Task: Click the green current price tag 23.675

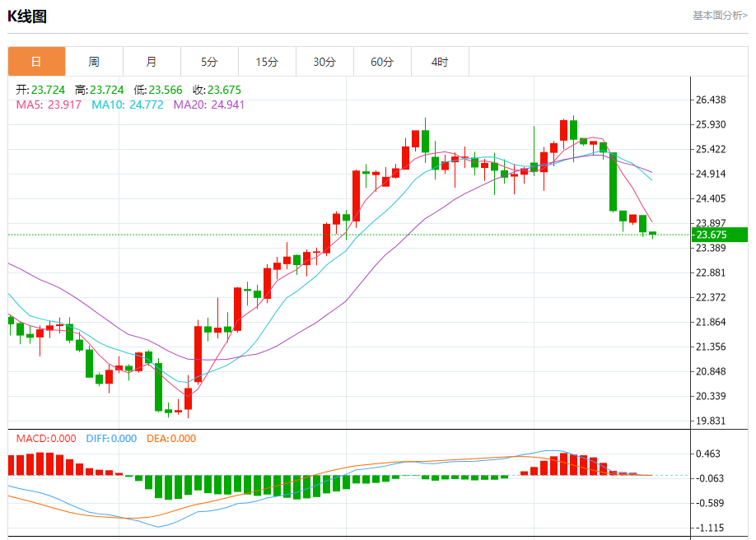Action: [720, 235]
